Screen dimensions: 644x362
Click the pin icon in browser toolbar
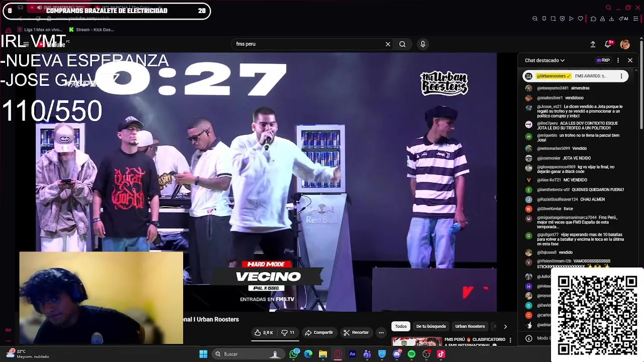[x=544, y=19]
